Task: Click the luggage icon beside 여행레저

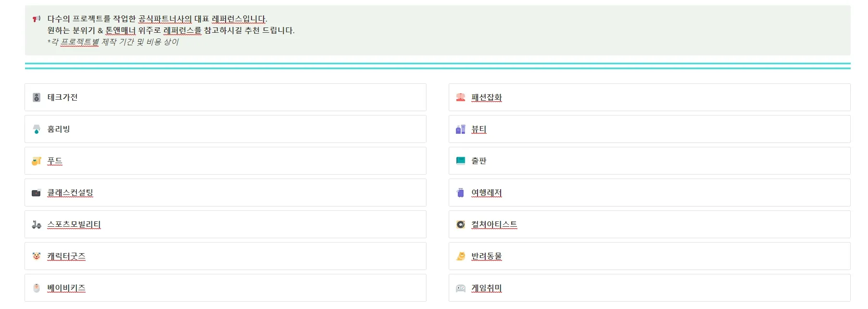Action: (x=460, y=193)
